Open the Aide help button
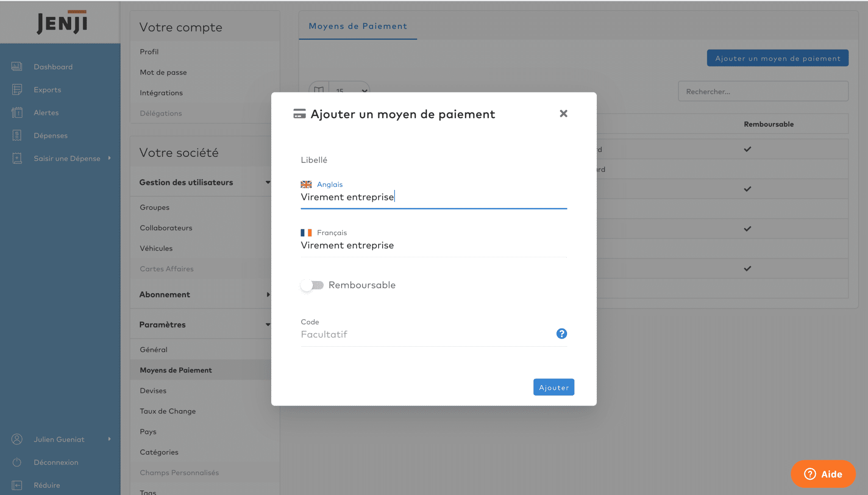This screenshot has height=495, width=868. click(x=823, y=474)
